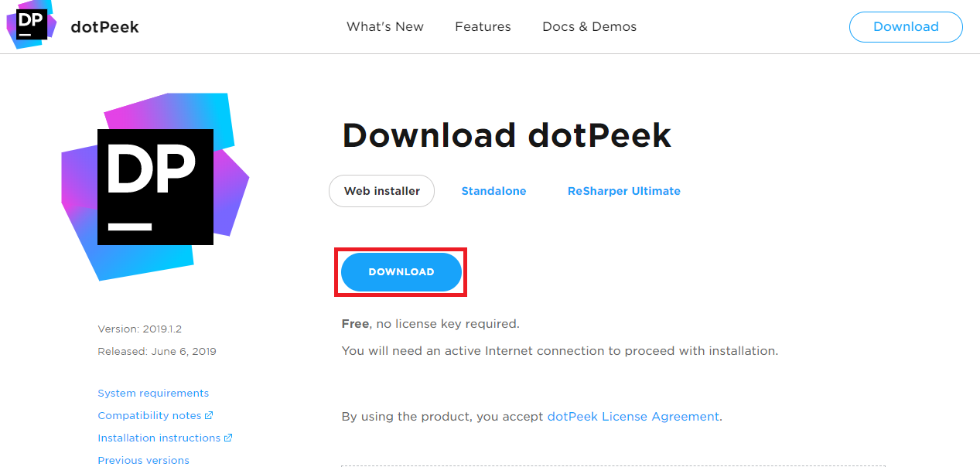980x467 pixels.
Task: Click the Released: June 6, 2019 text
Action: click(157, 351)
